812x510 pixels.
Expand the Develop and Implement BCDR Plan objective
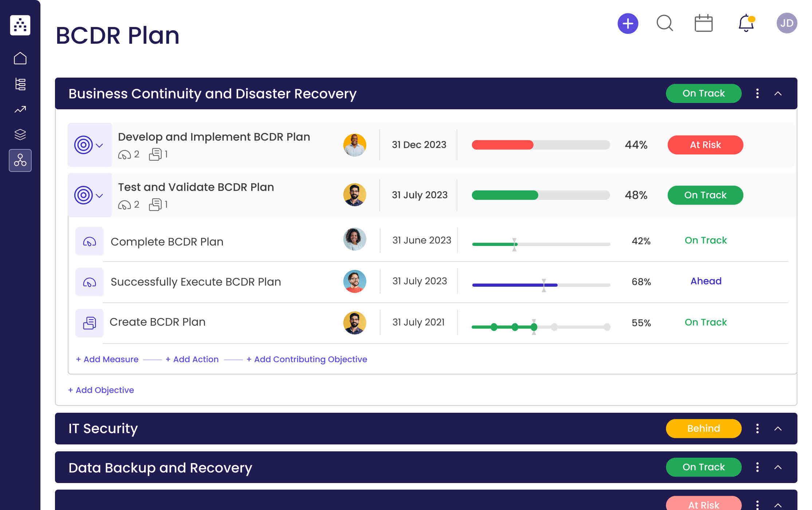tap(99, 145)
